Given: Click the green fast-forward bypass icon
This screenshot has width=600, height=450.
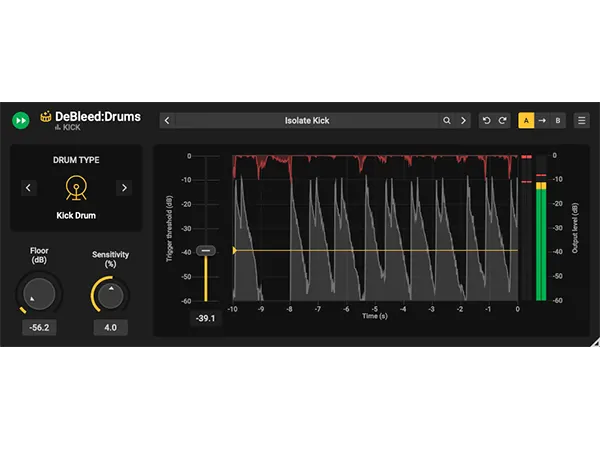Looking at the screenshot, I should click(x=21, y=121).
